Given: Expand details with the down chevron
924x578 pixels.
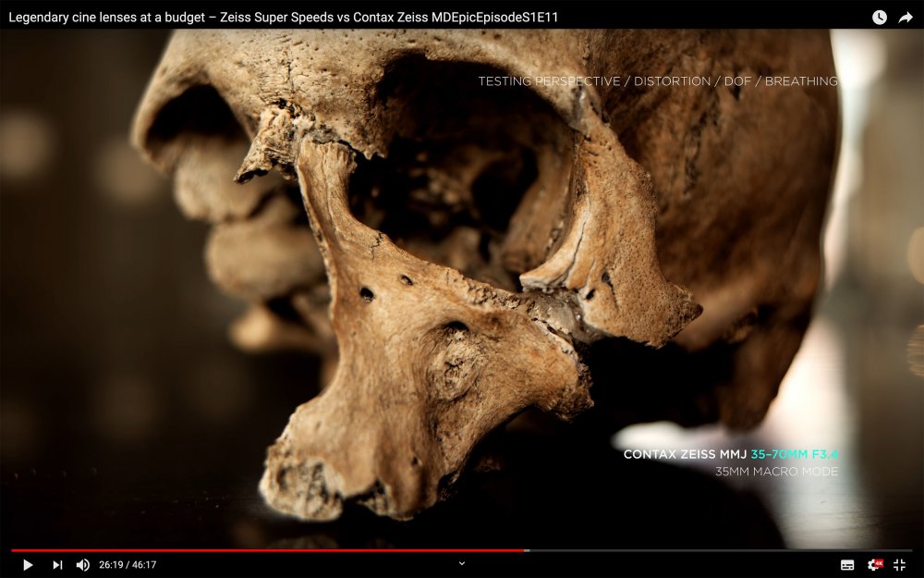Looking at the screenshot, I should point(462,563).
